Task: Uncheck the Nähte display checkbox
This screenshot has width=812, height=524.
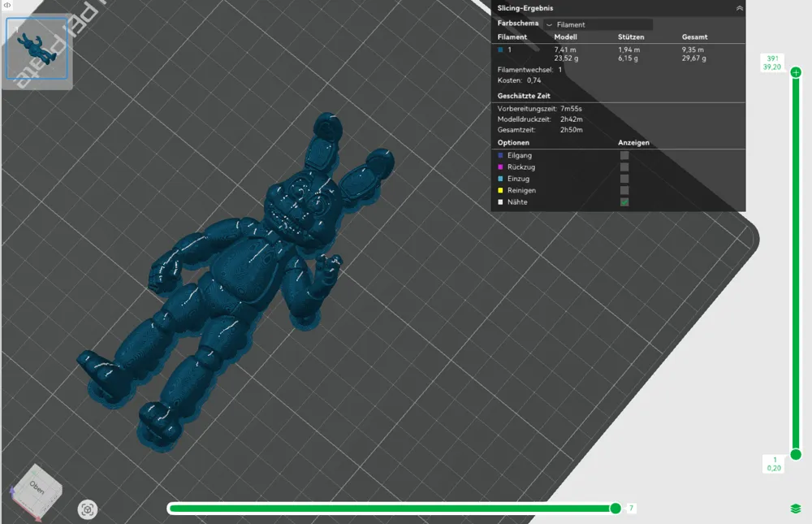Action: point(624,202)
